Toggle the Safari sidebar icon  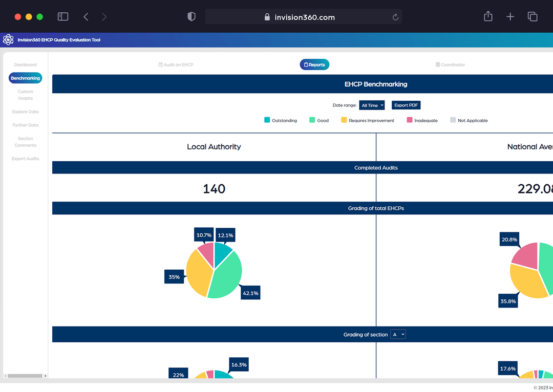62,16
